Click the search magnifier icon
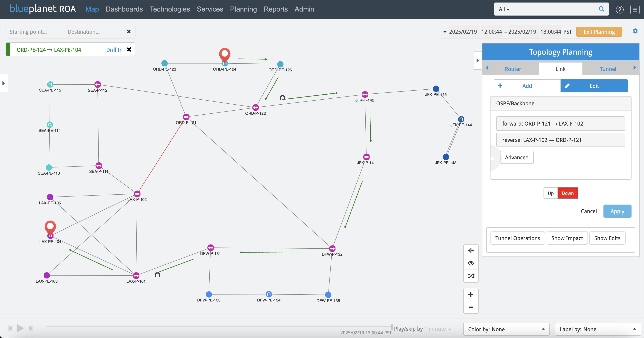This screenshot has width=644, height=338. [602, 9]
